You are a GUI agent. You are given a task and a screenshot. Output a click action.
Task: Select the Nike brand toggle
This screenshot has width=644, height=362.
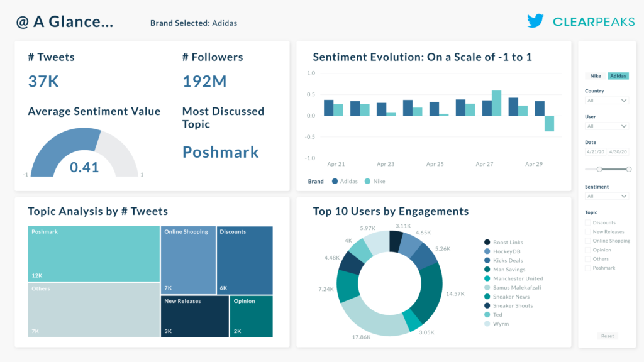(596, 76)
